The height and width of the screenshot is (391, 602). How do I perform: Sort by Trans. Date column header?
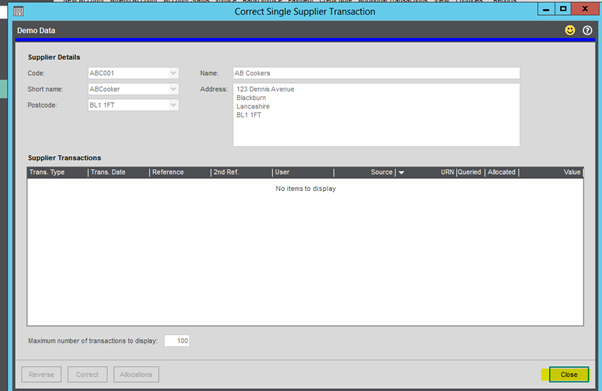pyautogui.click(x=119, y=172)
